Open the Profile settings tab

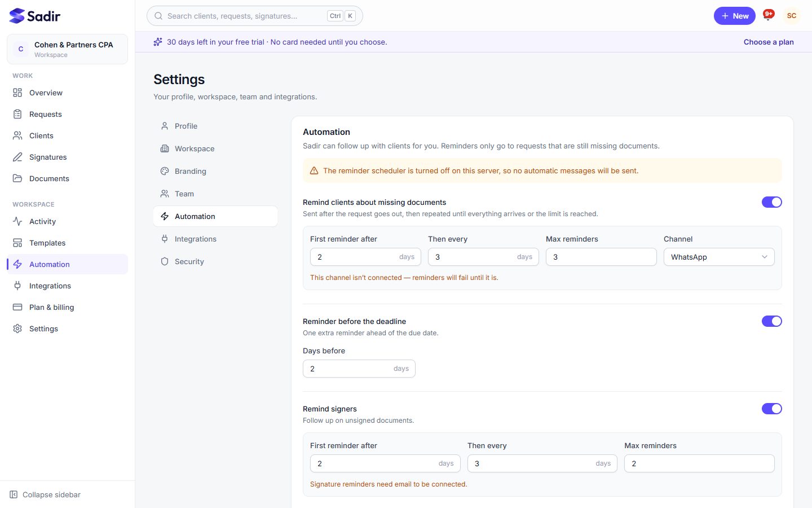pos(215,126)
